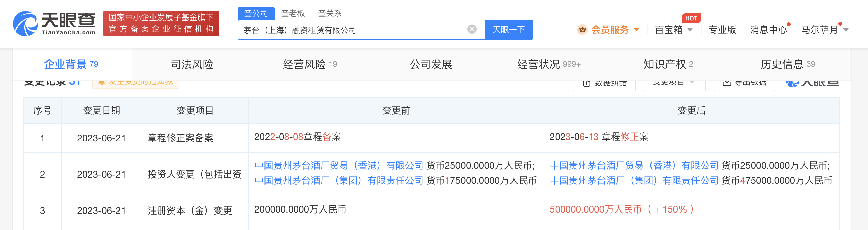Click the 变更后 column header
Screen dimensions: 868x230
coord(691,110)
